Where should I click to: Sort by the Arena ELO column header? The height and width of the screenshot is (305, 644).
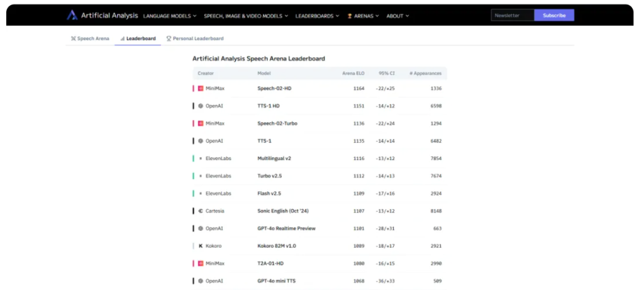(353, 74)
